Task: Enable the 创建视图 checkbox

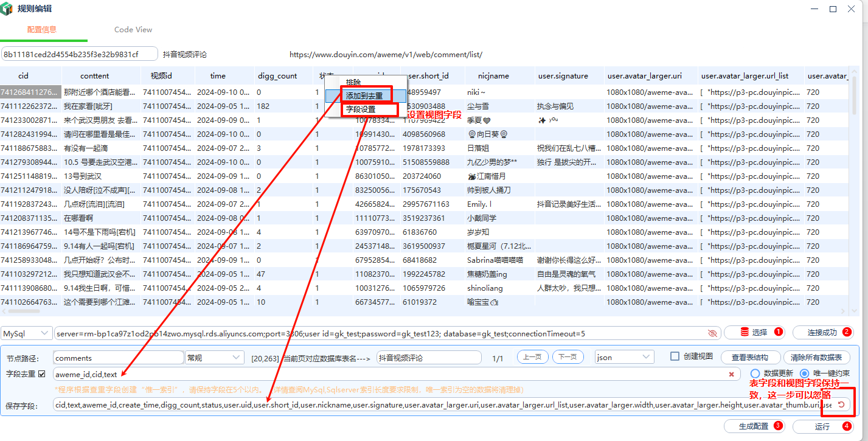Action: tap(674, 356)
